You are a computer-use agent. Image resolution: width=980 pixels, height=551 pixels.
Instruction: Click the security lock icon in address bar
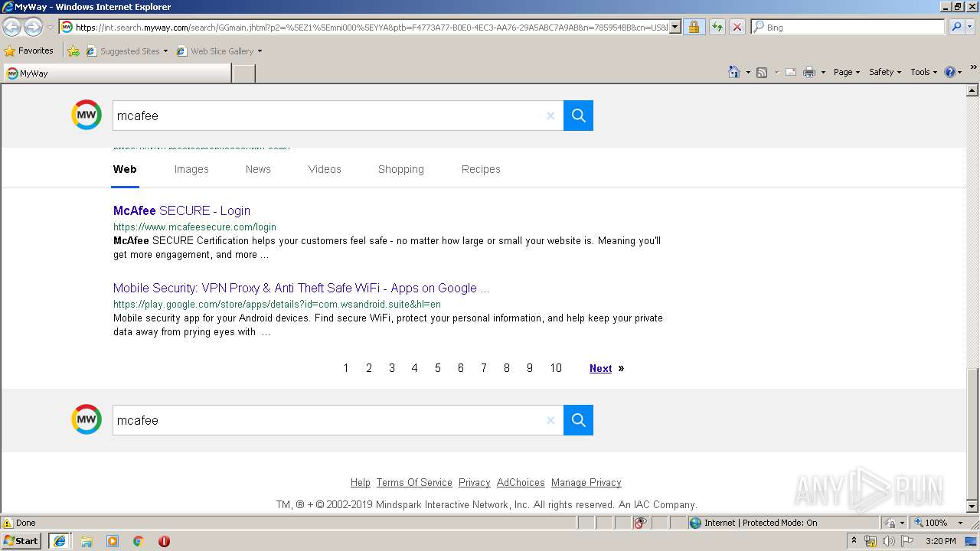pos(694,27)
